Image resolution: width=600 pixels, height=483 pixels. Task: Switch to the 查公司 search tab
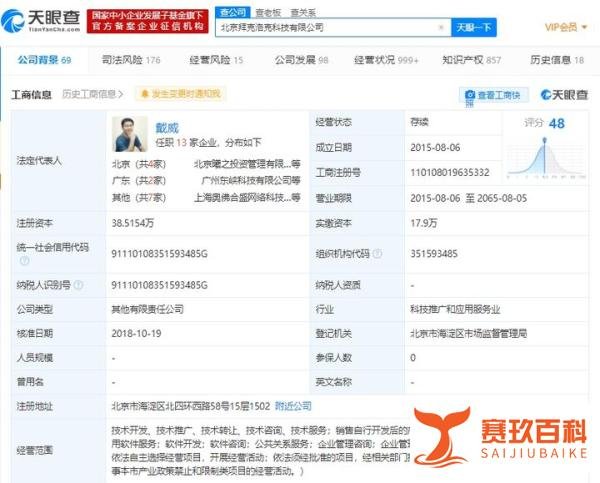pyautogui.click(x=233, y=12)
